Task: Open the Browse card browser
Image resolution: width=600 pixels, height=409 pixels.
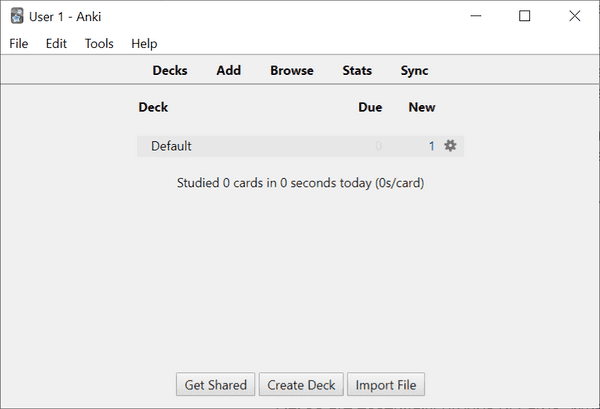Action: coord(292,71)
